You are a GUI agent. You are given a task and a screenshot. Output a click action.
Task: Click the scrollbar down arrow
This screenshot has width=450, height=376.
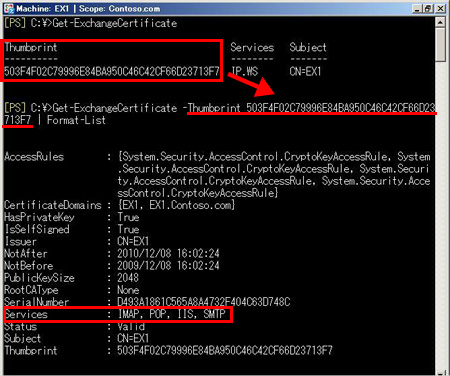point(440,372)
